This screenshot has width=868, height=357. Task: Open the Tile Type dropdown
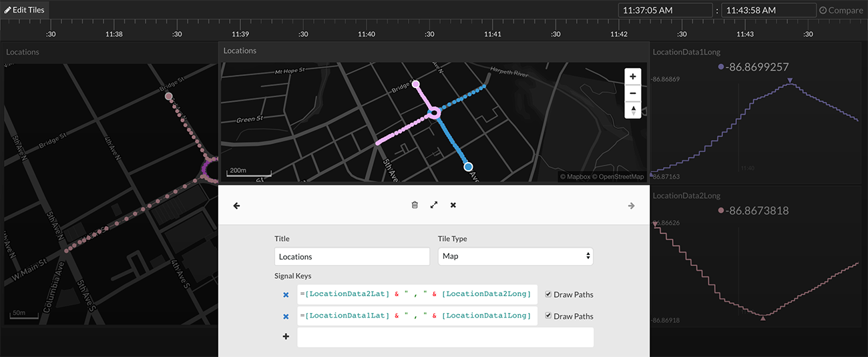pyautogui.click(x=515, y=256)
